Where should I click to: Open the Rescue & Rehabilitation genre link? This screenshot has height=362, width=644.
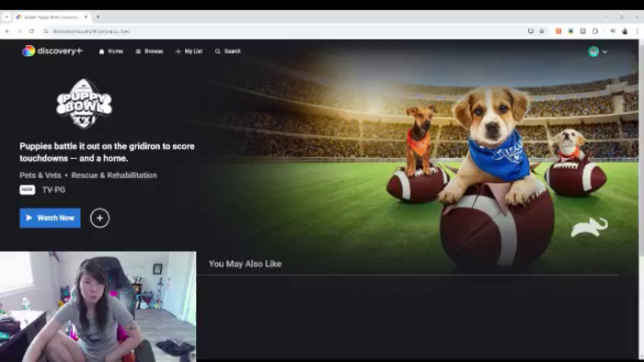114,175
